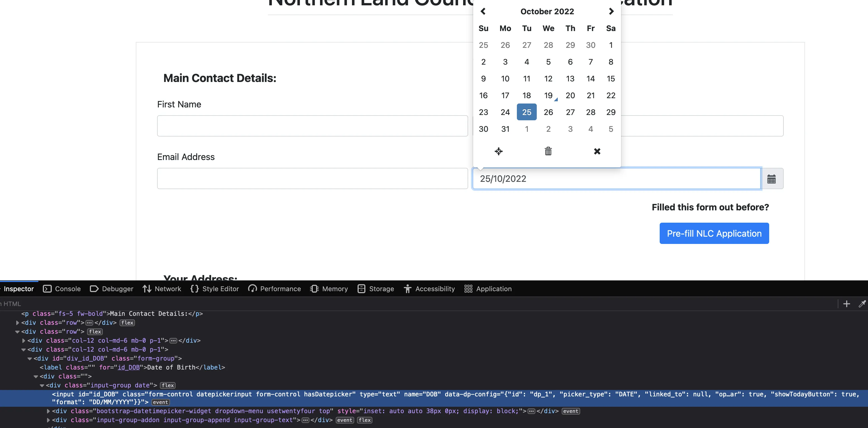Open October 2022 month header view
Image resolution: width=868 pixels, height=428 pixels.
(x=547, y=11)
